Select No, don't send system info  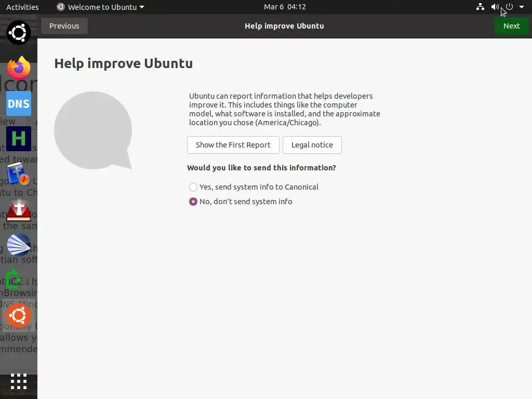click(x=241, y=202)
